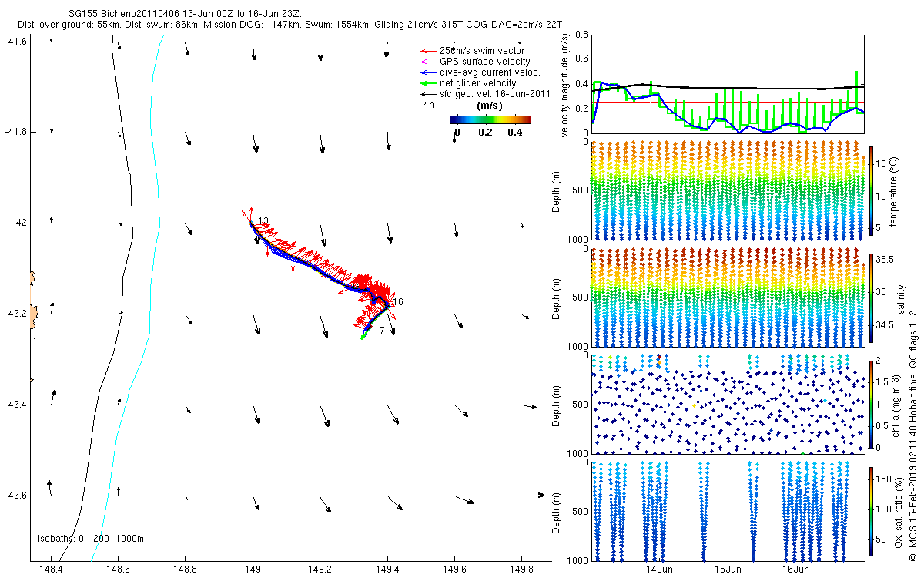Click the 'Depth (m)' label of the oxygen panel

pyautogui.click(x=557, y=512)
